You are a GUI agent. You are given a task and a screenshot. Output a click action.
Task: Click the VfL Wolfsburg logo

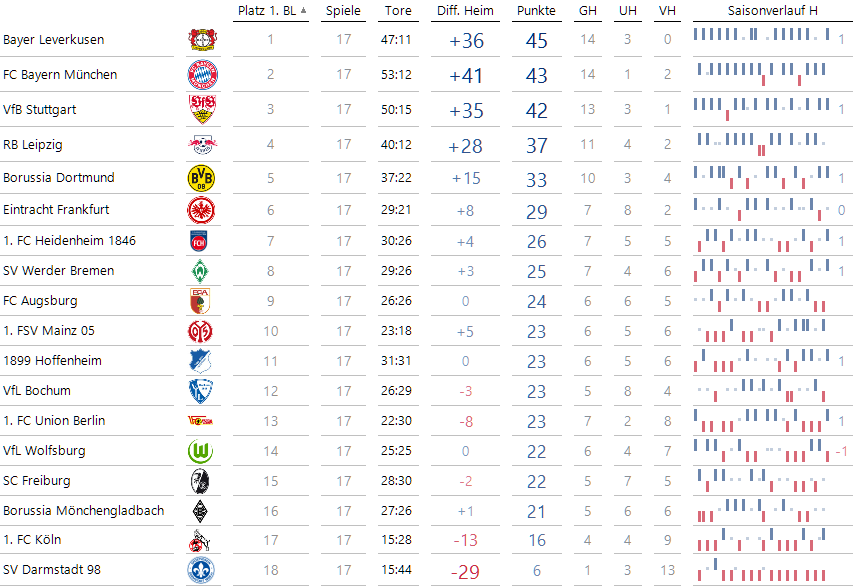(202, 451)
